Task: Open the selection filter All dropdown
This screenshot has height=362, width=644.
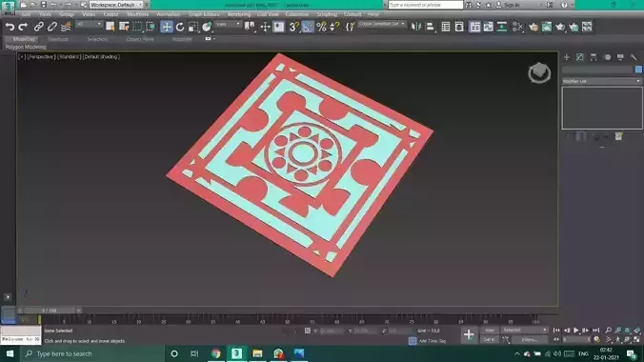Action: click(89, 25)
